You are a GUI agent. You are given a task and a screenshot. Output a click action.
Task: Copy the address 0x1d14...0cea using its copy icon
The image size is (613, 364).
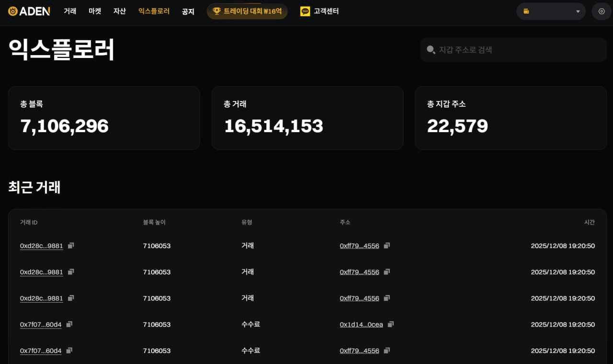click(x=390, y=324)
